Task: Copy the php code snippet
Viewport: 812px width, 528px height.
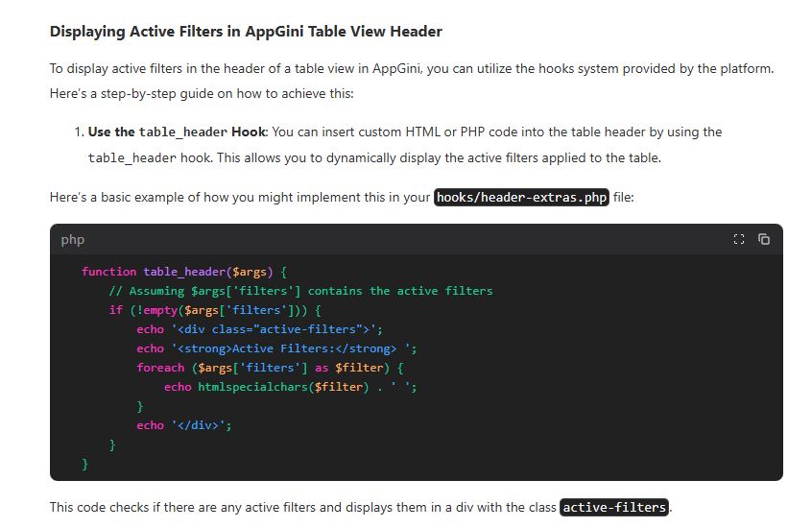Action: [764, 239]
